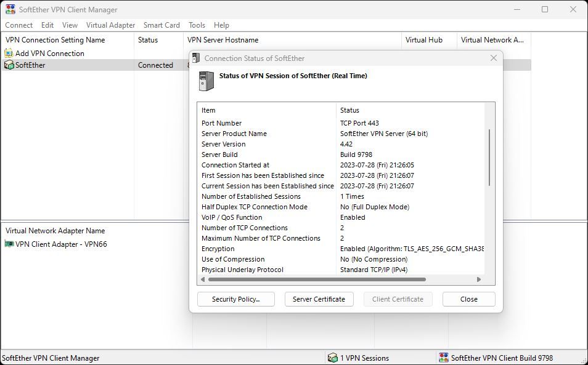588x365 pixels.
Task: Click the Connection Status dialog title bar icon
Action: click(x=196, y=58)
